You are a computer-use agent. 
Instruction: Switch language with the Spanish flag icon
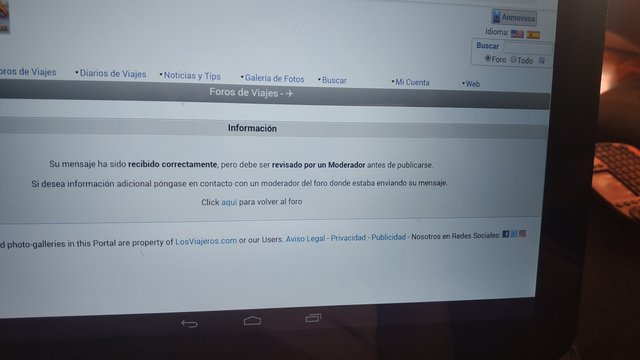(x=533, y=35)
